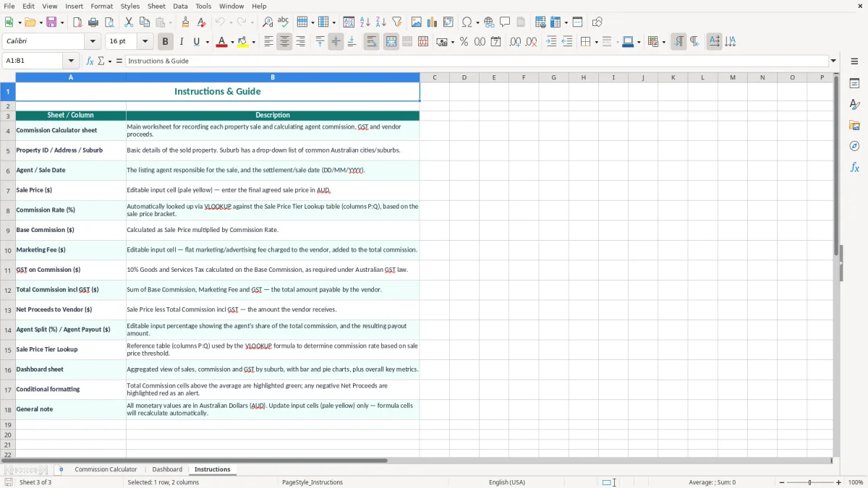Format as Percent icon
The height and width of the screenshot is (488, 868).
pyautogui.click(x=464, y=42)
